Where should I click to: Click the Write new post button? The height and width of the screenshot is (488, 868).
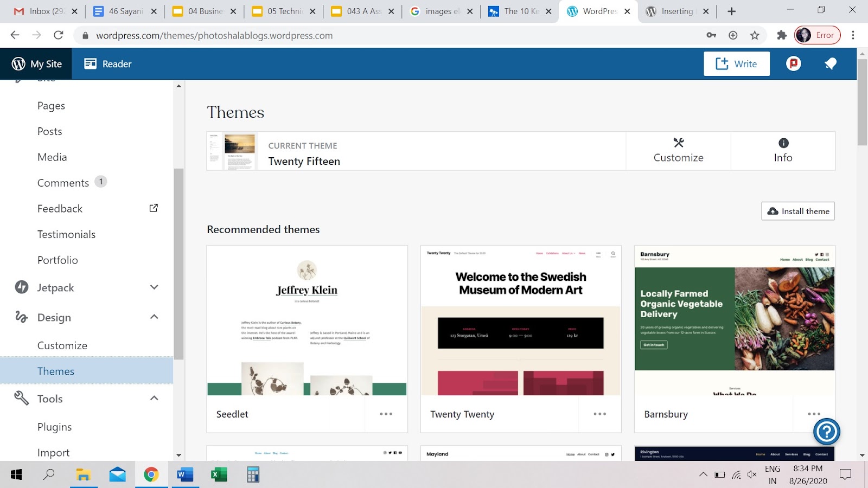[736, 64]
